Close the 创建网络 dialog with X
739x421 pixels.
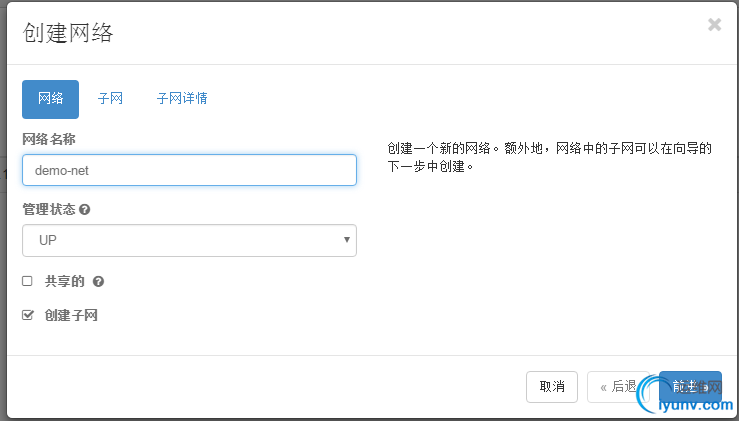714,25
